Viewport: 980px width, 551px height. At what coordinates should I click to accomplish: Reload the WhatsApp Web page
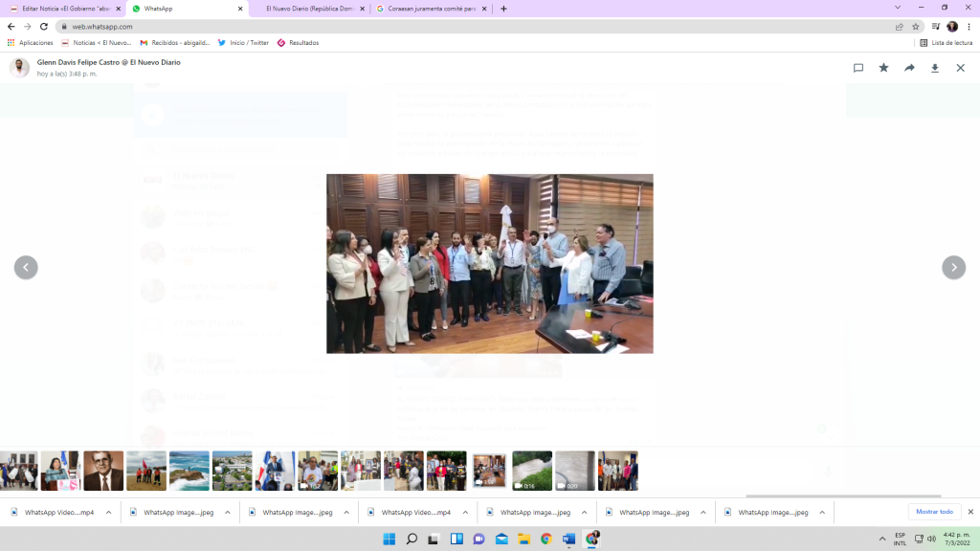44,27
